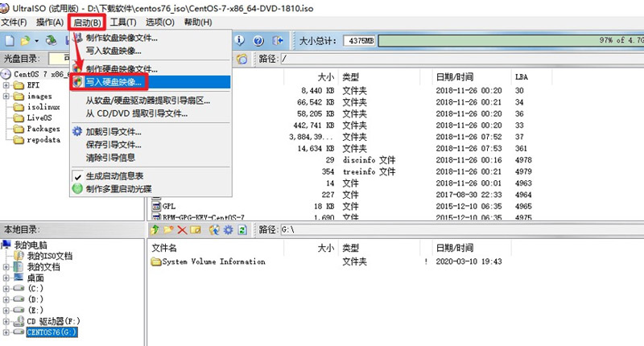The image size is (644, 346).
Task: Click the blue info icon in toolbar
Action: click(x=240, y=39)
